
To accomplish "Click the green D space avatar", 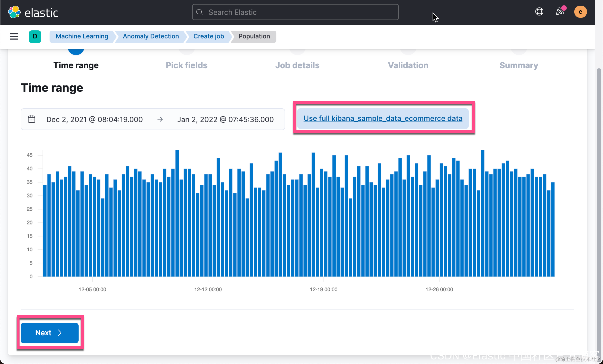I will (x=35, y=36).
